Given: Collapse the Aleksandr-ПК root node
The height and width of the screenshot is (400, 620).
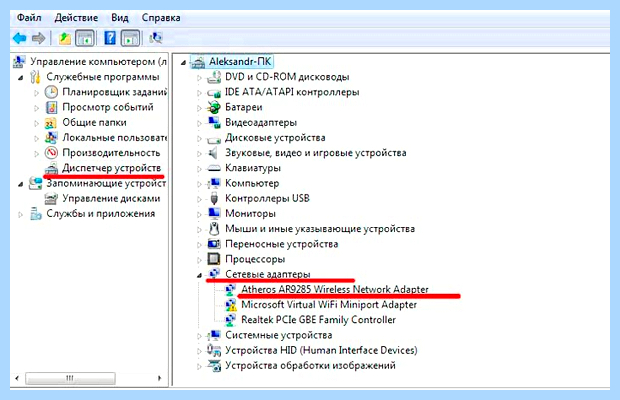Looking at the screenshot, I should point(183,62).
